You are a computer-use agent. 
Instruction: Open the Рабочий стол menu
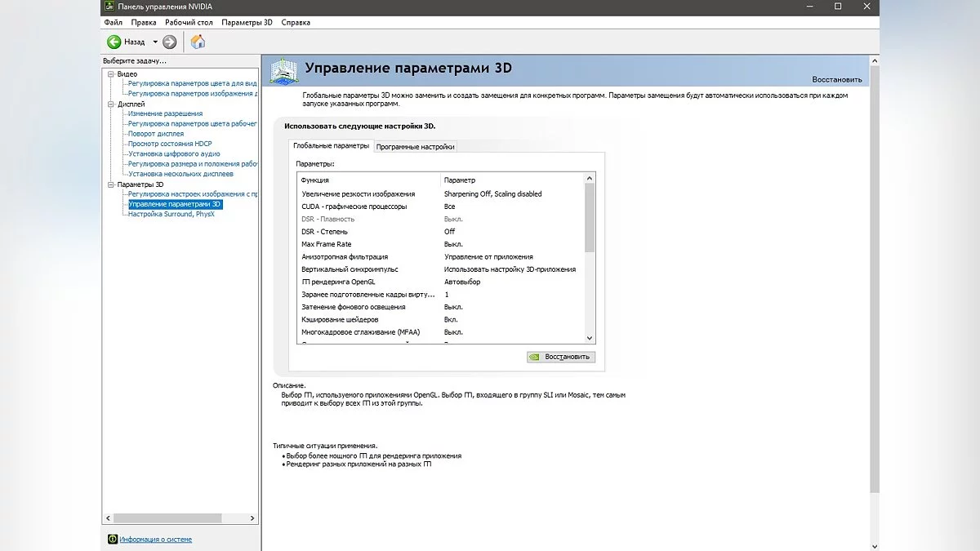[x=189, y=23]
